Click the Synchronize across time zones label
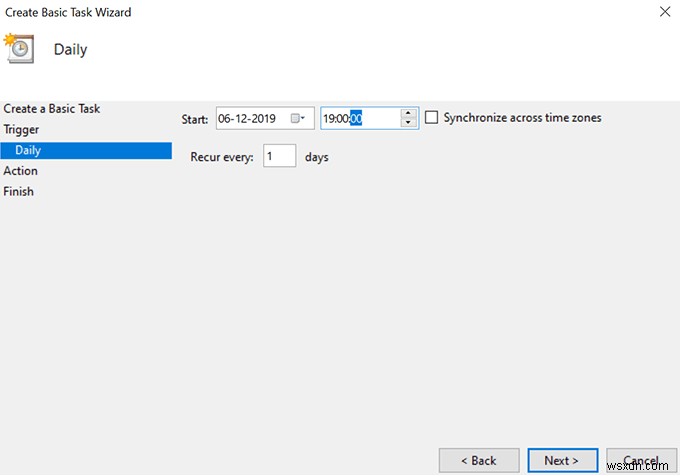 (x=522, y=118)
